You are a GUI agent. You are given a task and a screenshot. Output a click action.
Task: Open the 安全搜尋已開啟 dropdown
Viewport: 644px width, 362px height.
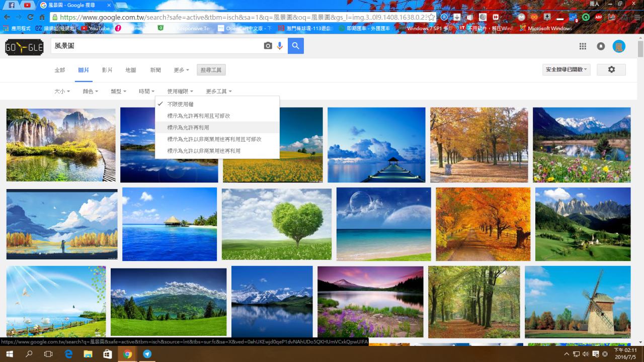pyautogui.click(x=566, y=69)
